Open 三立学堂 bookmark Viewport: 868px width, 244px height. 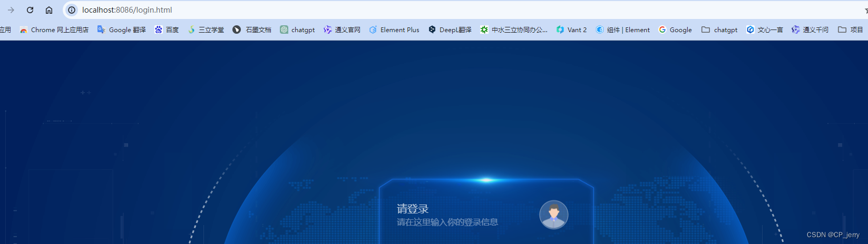click(206, 30)
